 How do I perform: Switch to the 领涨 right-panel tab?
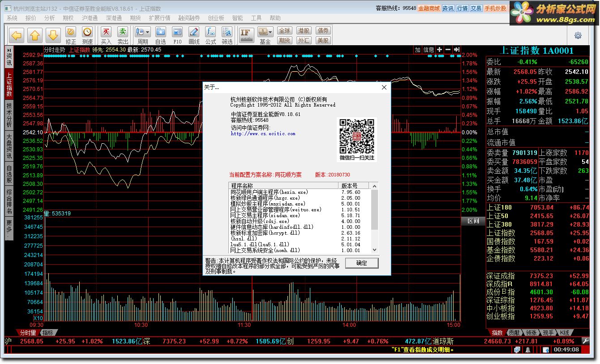click(x=531, y=333)
